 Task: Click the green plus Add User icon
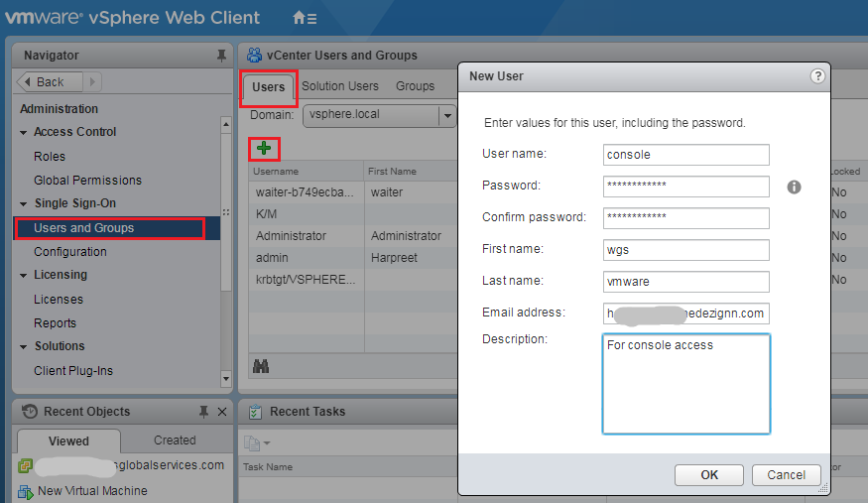pyautogui.click(x=264, y=148)
